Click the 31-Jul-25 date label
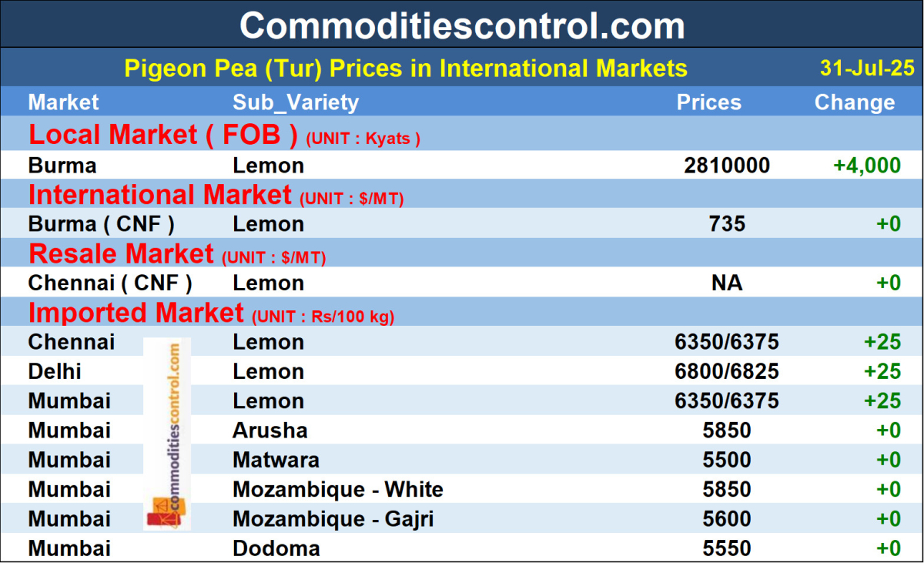 (867, 69)
